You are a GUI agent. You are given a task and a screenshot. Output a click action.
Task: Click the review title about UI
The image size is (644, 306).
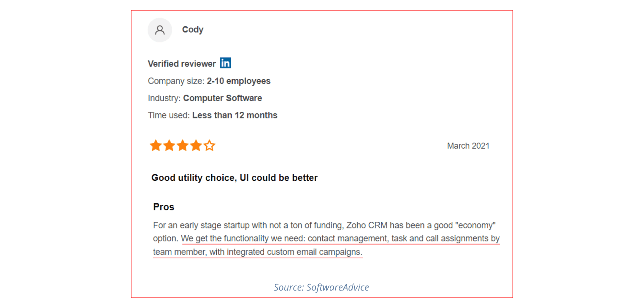pyautogui.click(x=234, y=178)
